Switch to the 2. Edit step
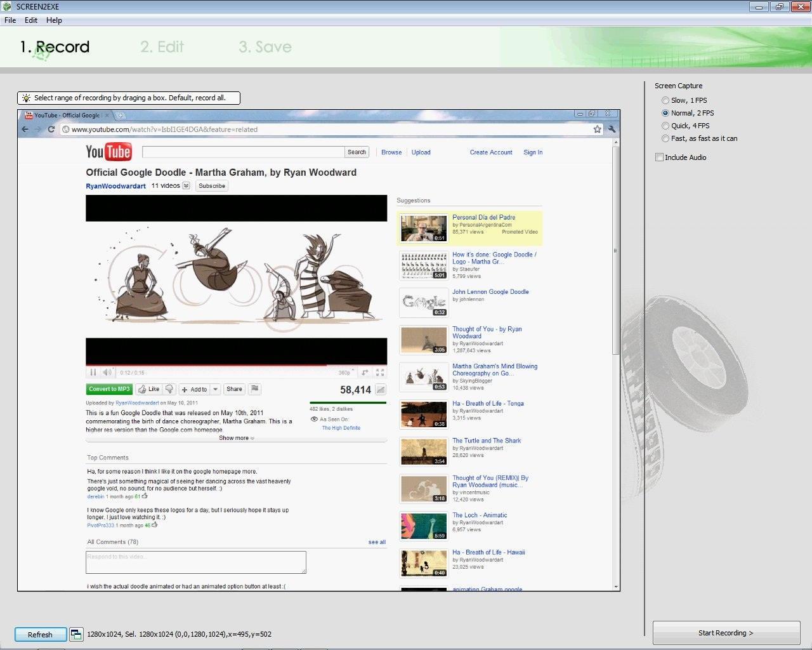The width and height of the screenshot is (812, 650). tap(162, 47)
